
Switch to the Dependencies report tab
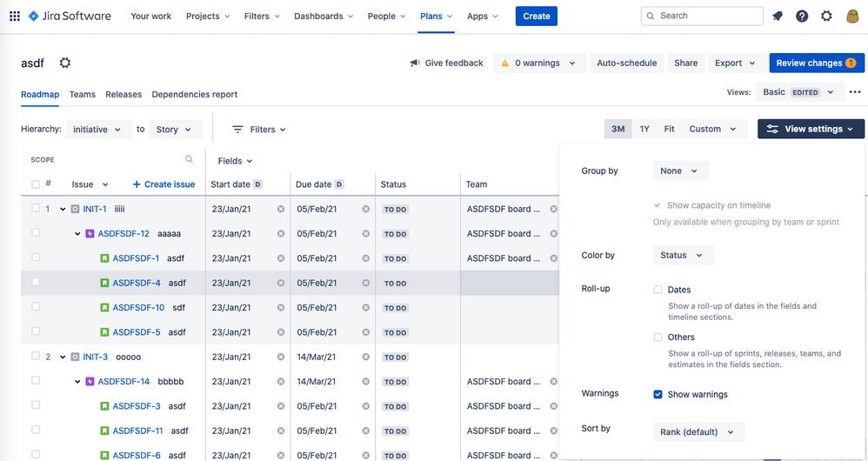pyautogui.click(x=194, y=94)
